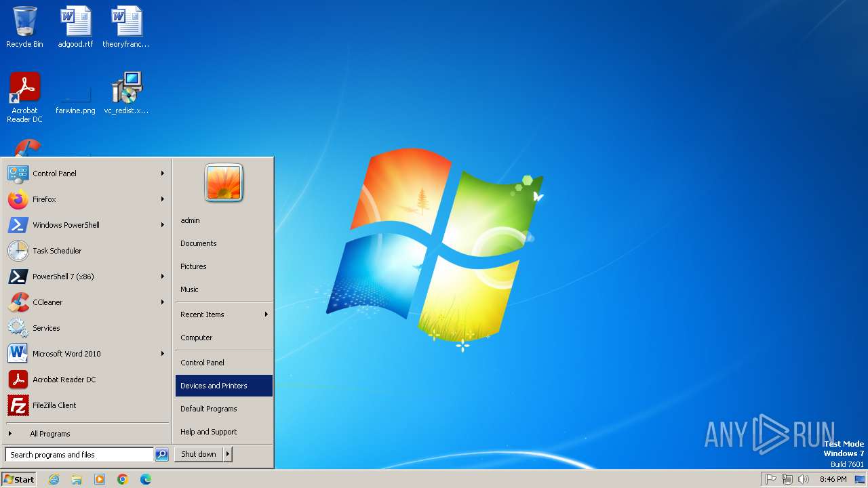Screen dimensions: 868x488
Task: Expand All Programs list
Action: coord(87,434)
